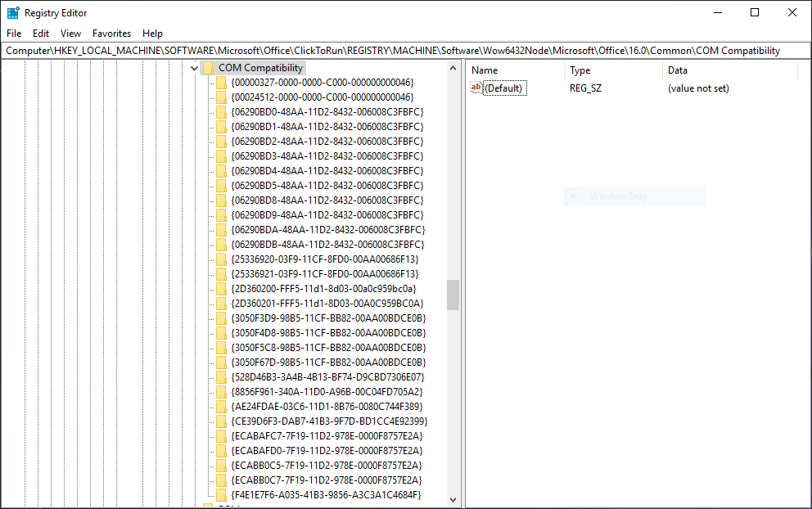Click the ab string icon beside (Default)

pos(476,88)
